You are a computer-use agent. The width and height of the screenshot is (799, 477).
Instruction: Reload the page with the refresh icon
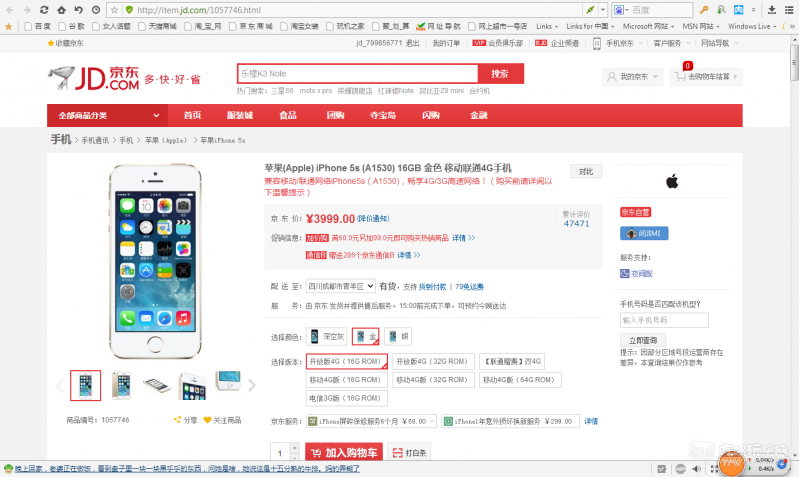(44, 10)
